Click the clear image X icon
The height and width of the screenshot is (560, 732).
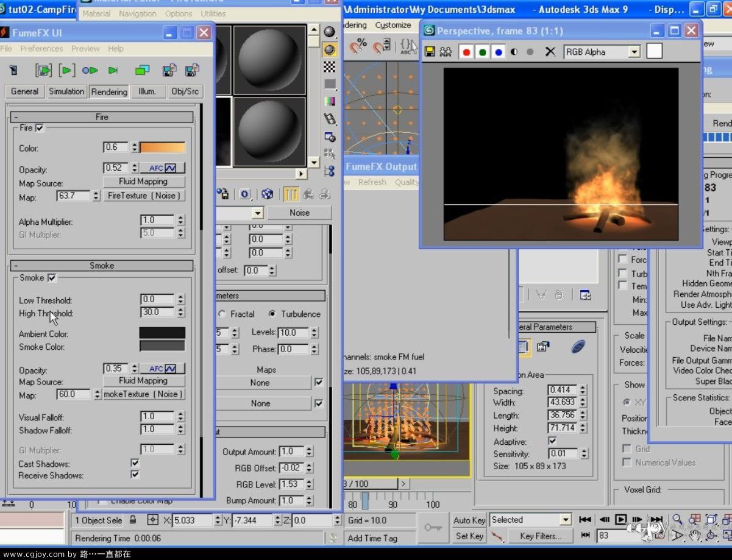point(550,52)
